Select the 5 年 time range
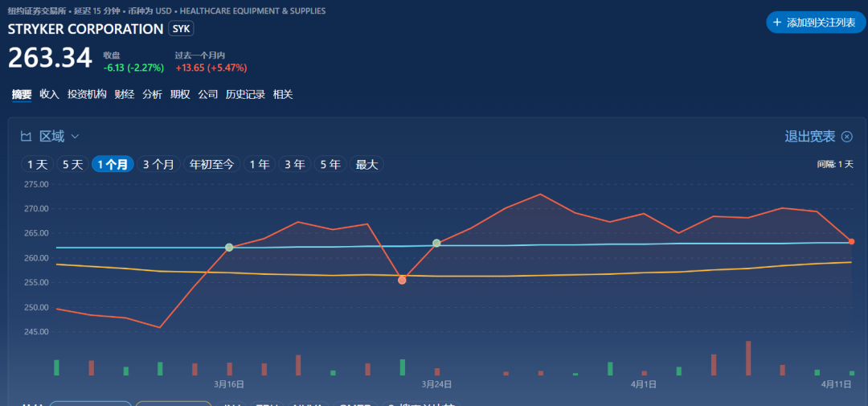This screenshot has height=406, width=868. tap(330, 165)
